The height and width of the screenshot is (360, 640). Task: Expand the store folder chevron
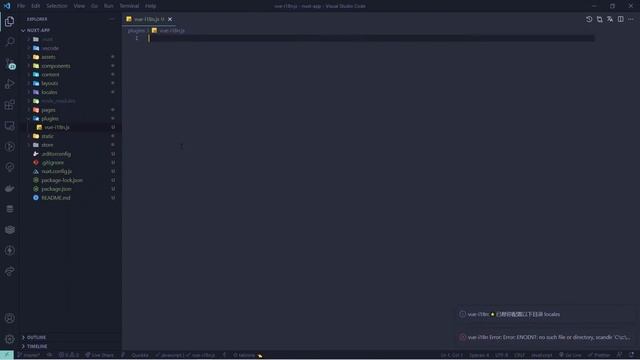(x=29, y=145)
